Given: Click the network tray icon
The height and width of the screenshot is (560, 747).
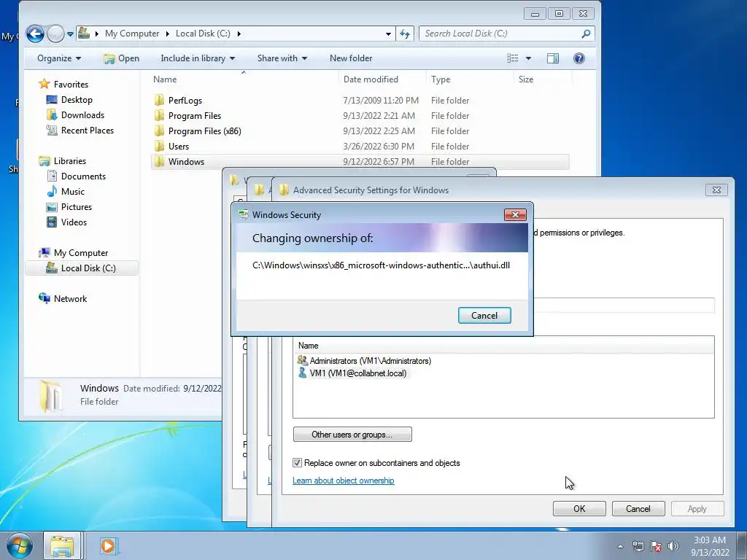Looking at the screenshot, I should tap(638, 546).
